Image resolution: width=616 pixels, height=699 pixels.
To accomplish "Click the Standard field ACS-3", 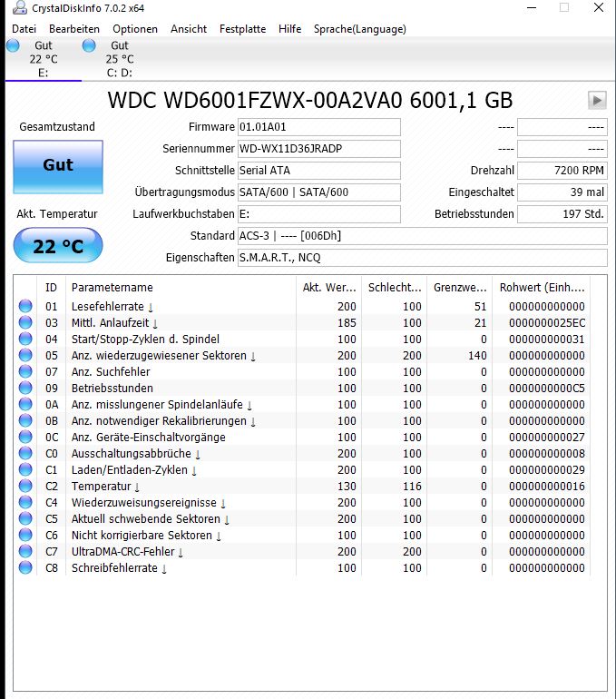I will (422, 236).
